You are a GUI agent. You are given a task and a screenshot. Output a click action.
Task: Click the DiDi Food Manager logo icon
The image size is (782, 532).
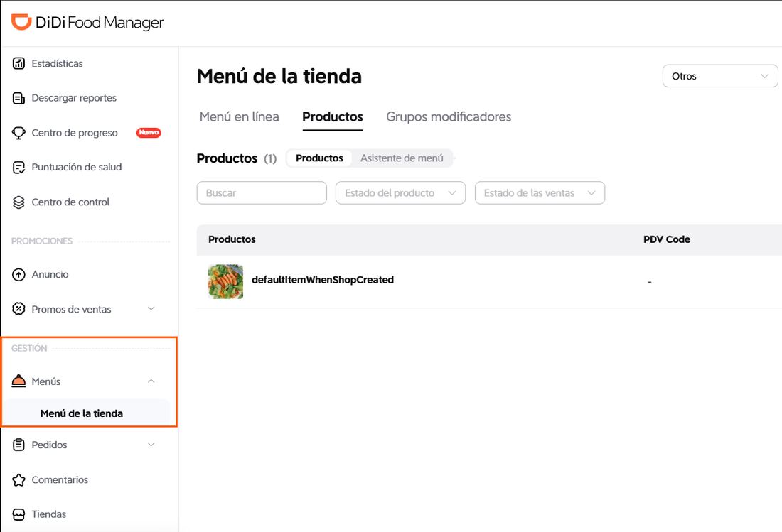[x=21, y=22]
